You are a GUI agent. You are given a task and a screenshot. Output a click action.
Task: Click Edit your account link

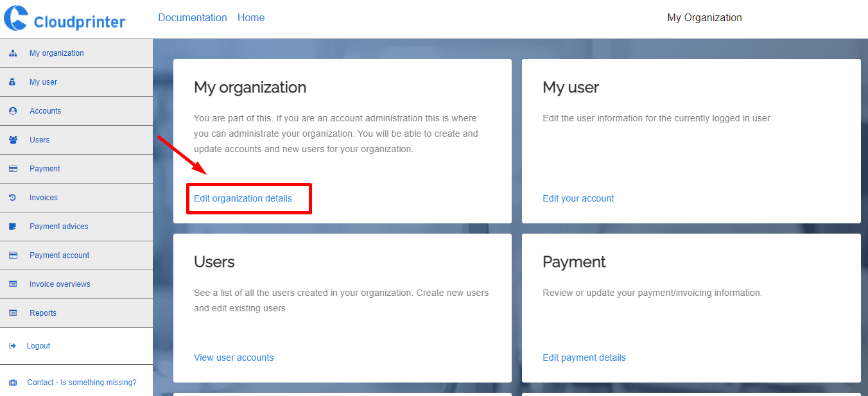coord(578,198)
